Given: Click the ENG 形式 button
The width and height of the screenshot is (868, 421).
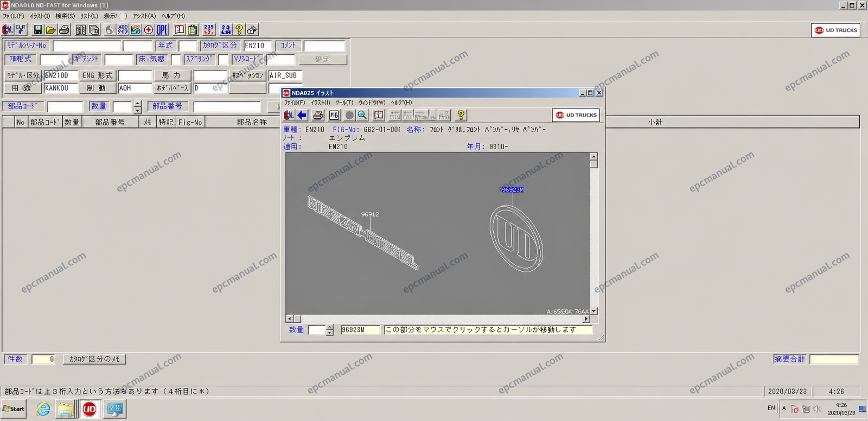Looking at the screenshot, I should coord(98,75).
